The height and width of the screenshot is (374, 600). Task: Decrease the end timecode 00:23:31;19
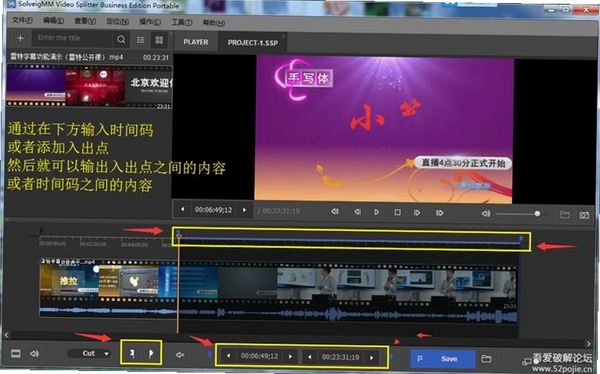[x=310, y=357]
